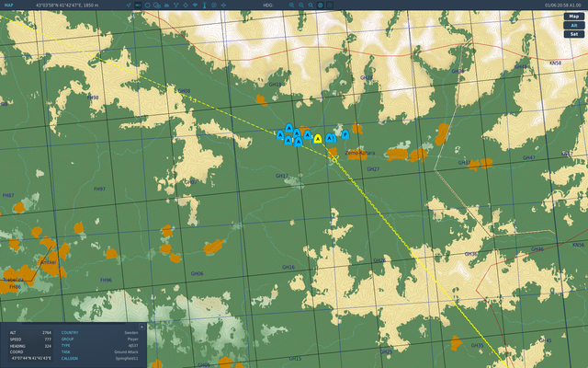The width and height of the screenshot is (588, 368).
Task: Click the HEADING value 324
Action: coord(48,346)
